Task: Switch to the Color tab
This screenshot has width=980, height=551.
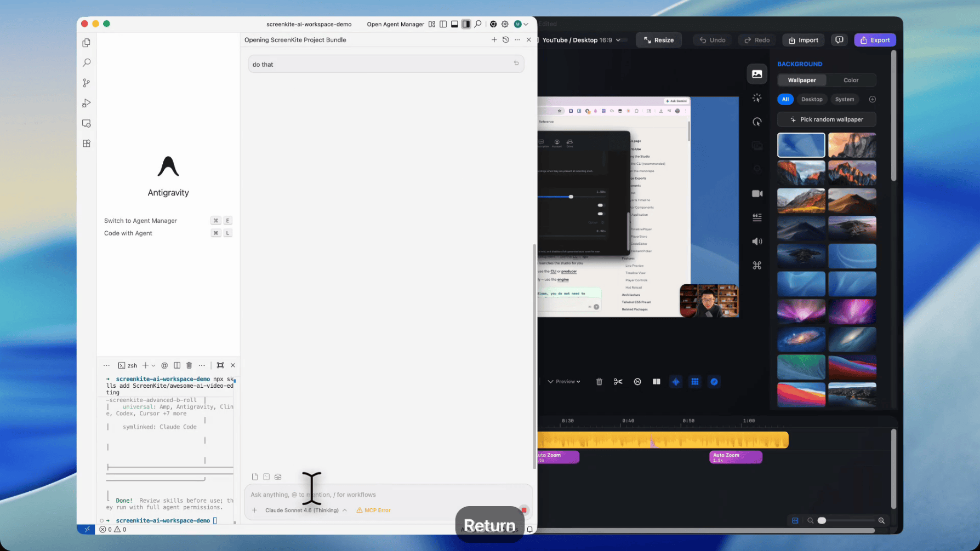Action: [x=851, y=80]
